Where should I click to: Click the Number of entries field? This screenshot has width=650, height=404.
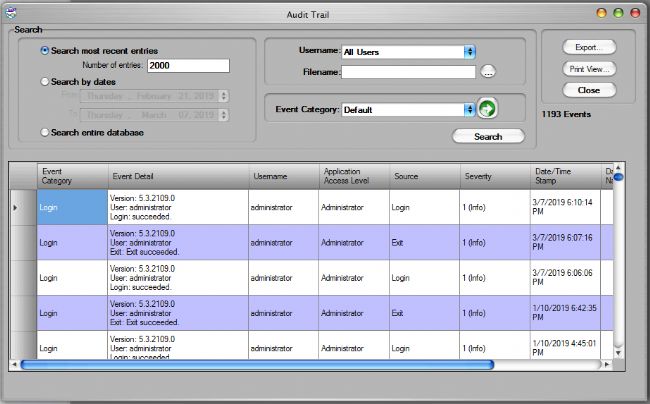tap(188, 65)
